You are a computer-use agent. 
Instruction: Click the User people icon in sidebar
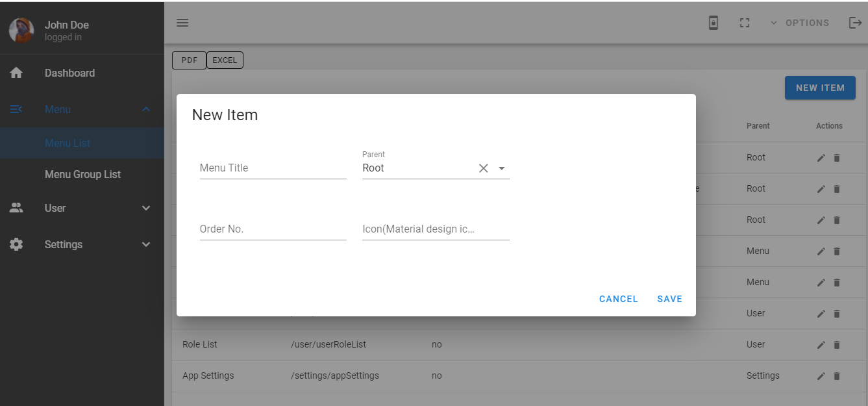pos(16,208)
